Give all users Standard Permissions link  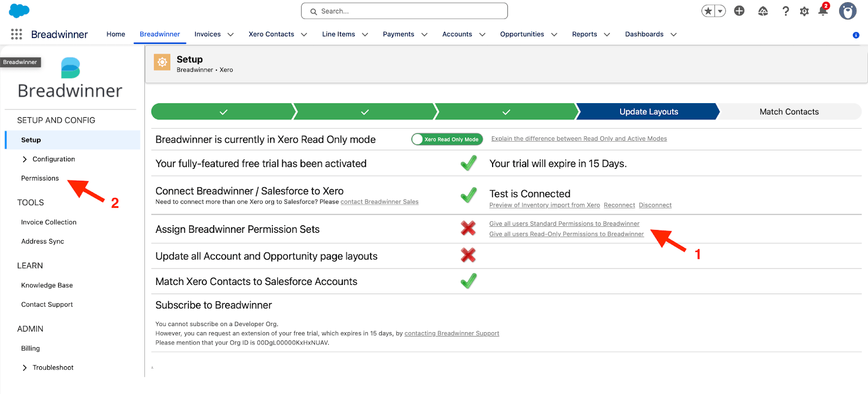(564, 224)
